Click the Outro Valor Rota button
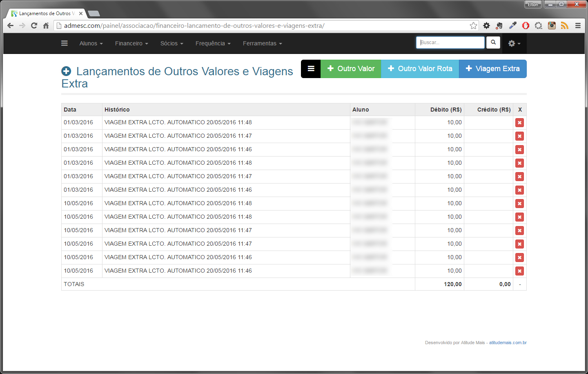This screenshot has width=588, height=374. pos(420,69)
